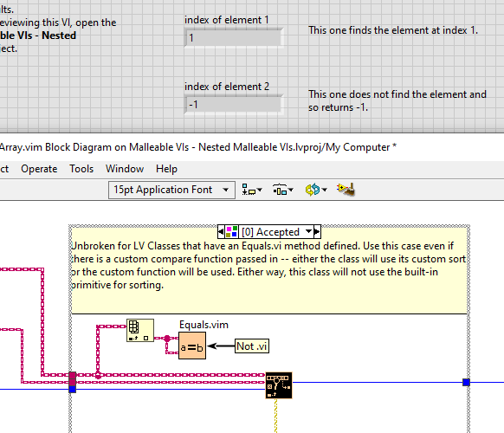The image size is (504, 433).
Task: Open the 15pt Application Font dropdown
Action: pos(171,190)
